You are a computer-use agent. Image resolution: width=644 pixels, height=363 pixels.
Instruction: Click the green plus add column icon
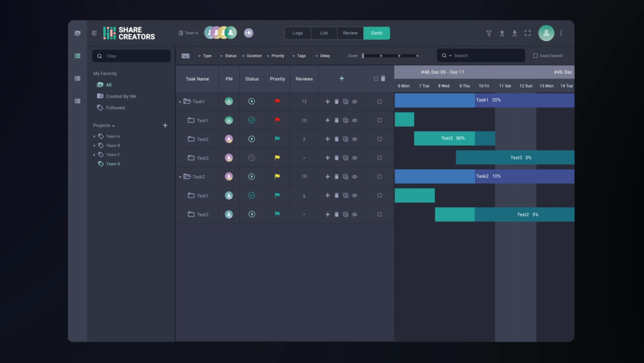pos(342,79)
